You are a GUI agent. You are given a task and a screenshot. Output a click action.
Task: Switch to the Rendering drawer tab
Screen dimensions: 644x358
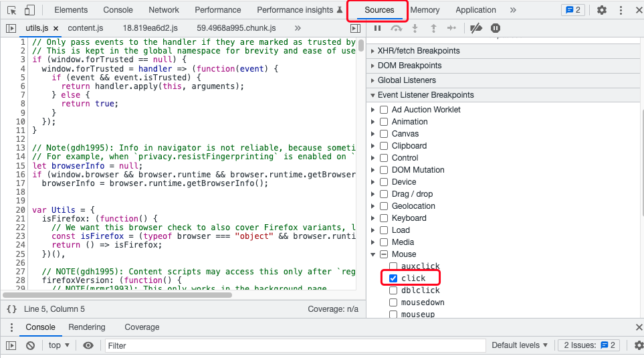coord(87,327)
